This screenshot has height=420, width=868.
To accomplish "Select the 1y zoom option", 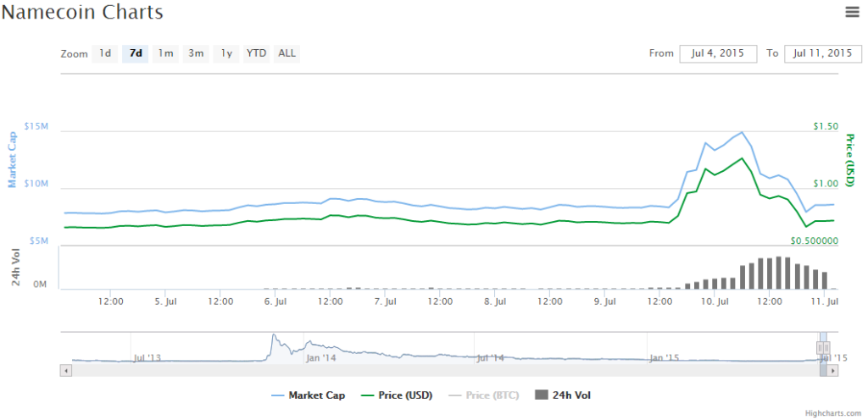I will click(x=226, y=53).
